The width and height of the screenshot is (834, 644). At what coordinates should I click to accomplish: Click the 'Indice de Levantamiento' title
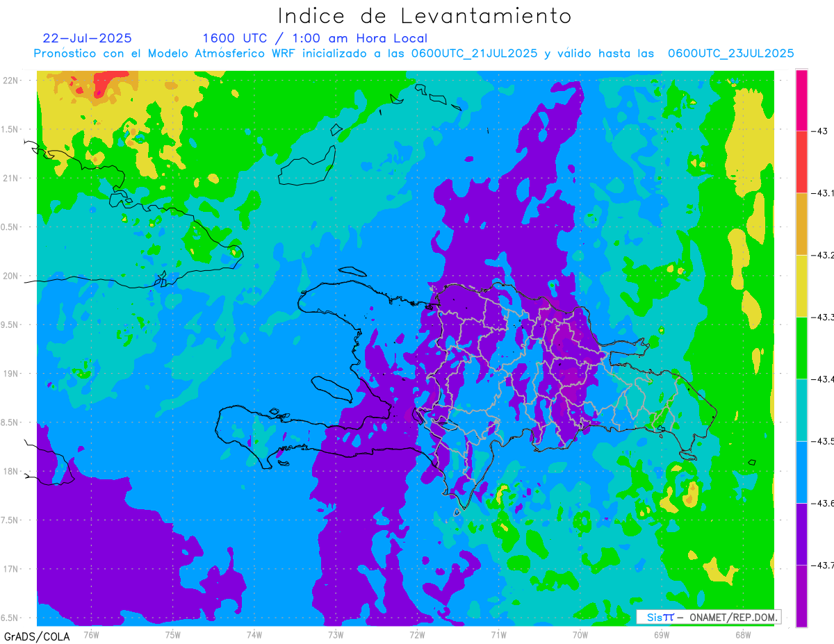pos(425,16)
